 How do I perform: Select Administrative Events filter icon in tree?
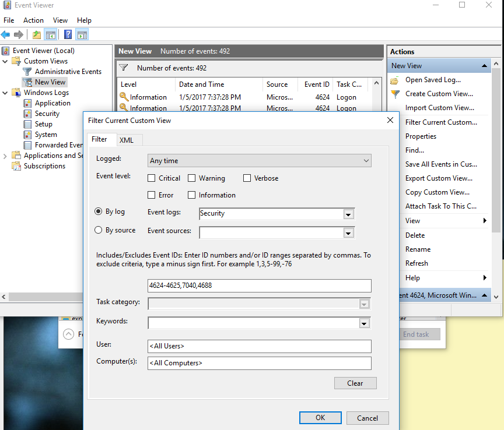(27, 72)
